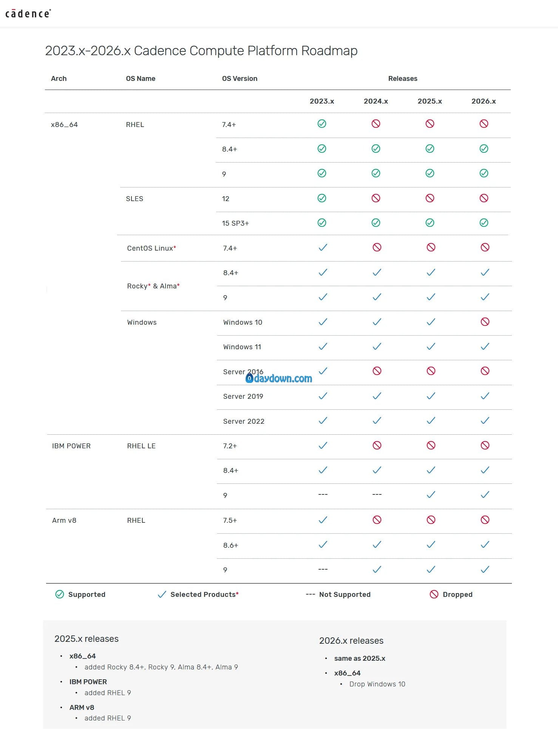Click SLES 15 SP3+ supported icon under 2026.x
Screen dimensions: 558x756
tap(484, 223)
